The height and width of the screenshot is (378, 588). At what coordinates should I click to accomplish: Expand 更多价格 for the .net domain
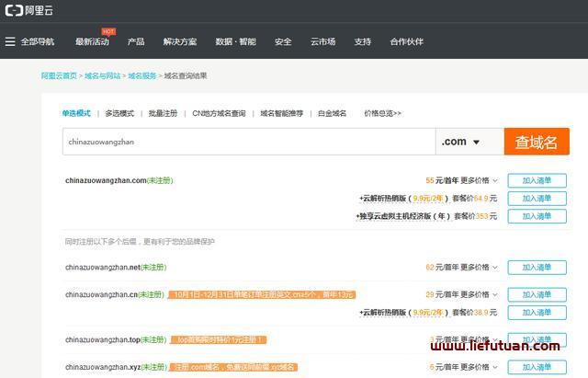coord(480,268)
